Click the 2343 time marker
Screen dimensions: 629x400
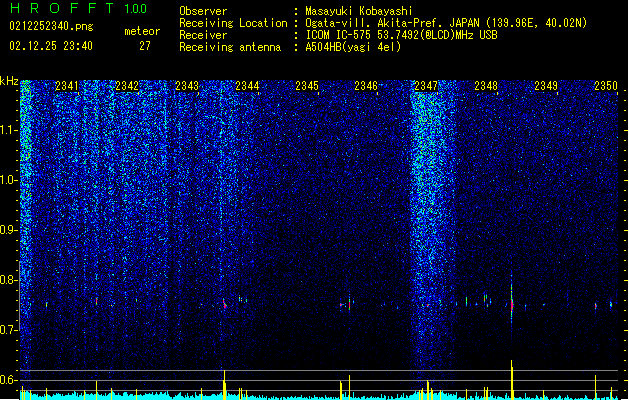(187, 86)
